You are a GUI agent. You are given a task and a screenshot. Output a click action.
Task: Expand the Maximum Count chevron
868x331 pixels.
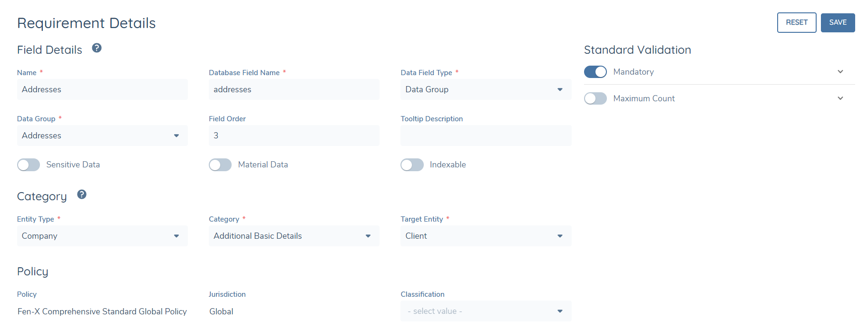click(x=840, y=98)
